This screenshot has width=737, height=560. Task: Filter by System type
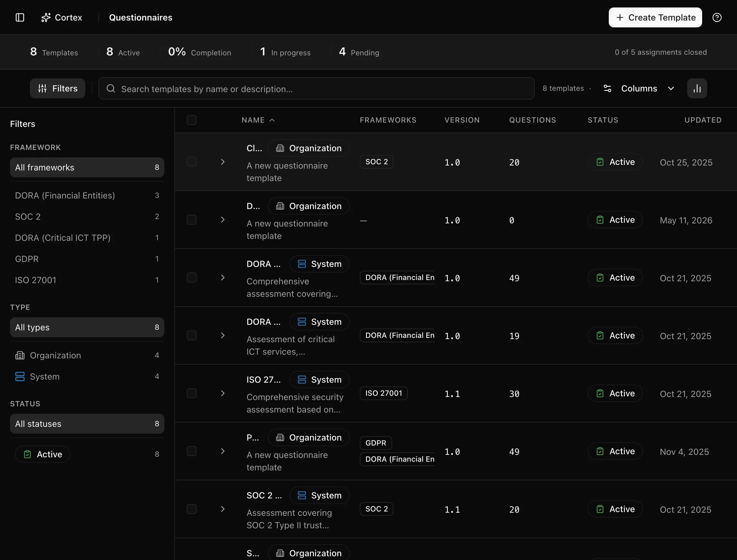tap(87, 376)
